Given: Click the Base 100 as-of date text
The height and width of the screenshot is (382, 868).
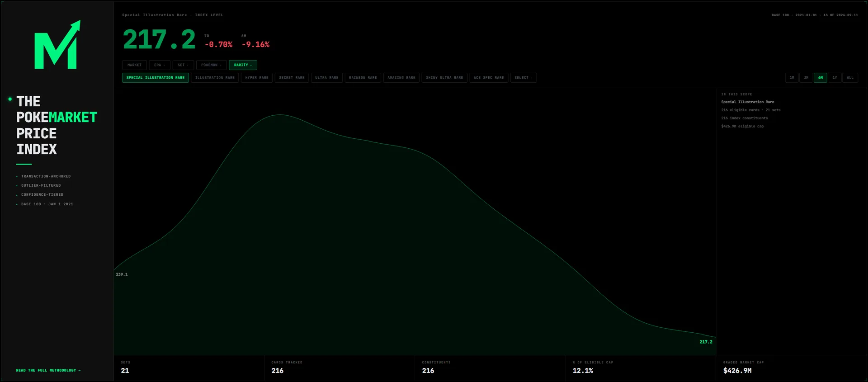Looking at the screenshot, I should coord(815,15).
